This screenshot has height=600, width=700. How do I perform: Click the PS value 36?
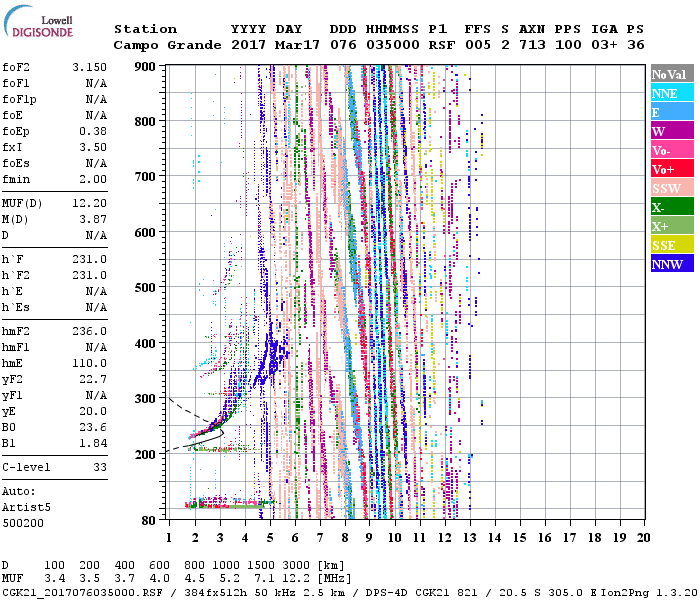(x=636, y=45)
